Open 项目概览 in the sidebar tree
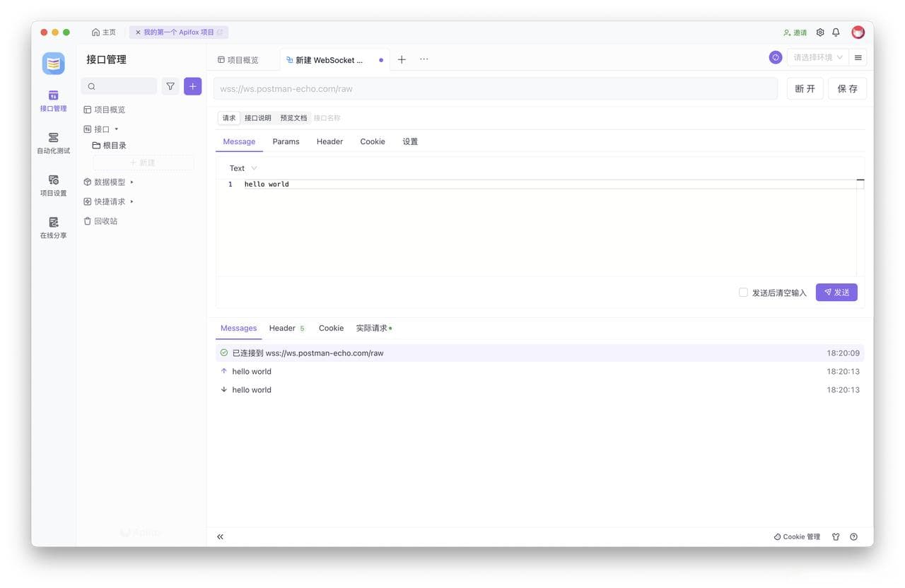 (x=104, y=110)
